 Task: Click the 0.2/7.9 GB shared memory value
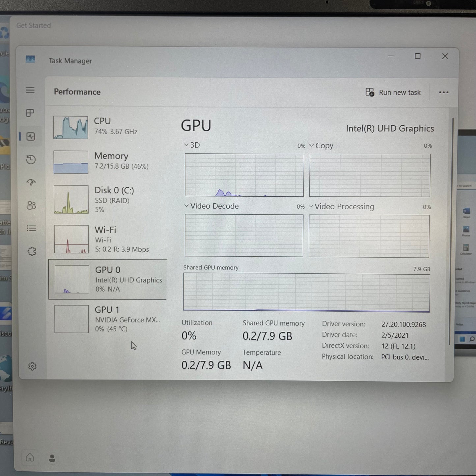coord(267,336)
